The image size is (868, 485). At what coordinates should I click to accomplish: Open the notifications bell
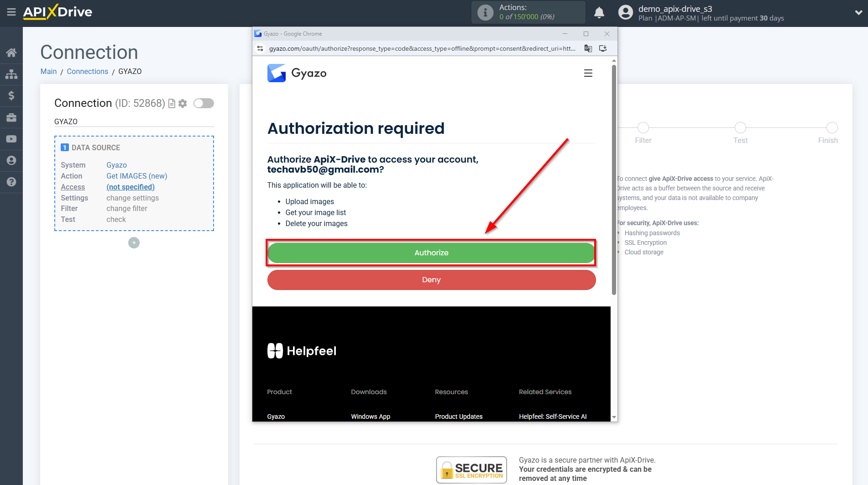click(599, 12)
